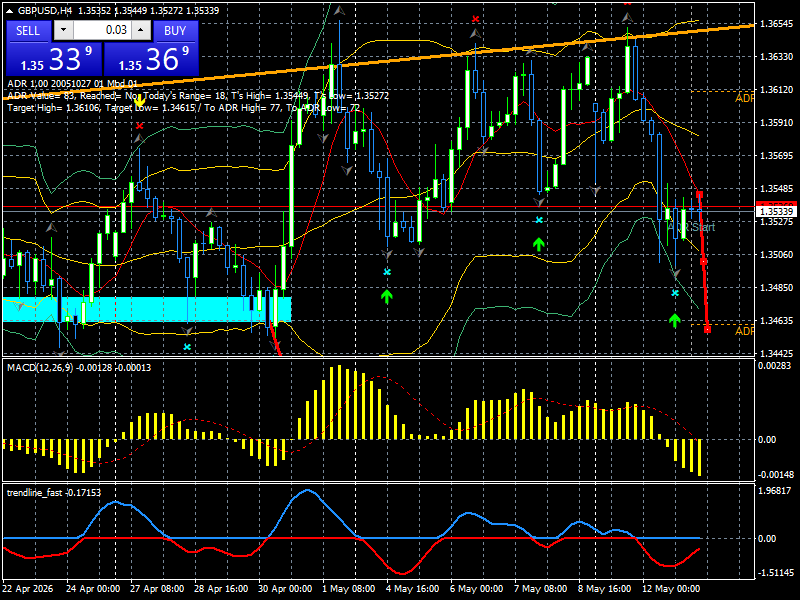The width and height of the screenshot is (800, 600).
Task: Click the red x mark above 6 May high
Action: 476,19
